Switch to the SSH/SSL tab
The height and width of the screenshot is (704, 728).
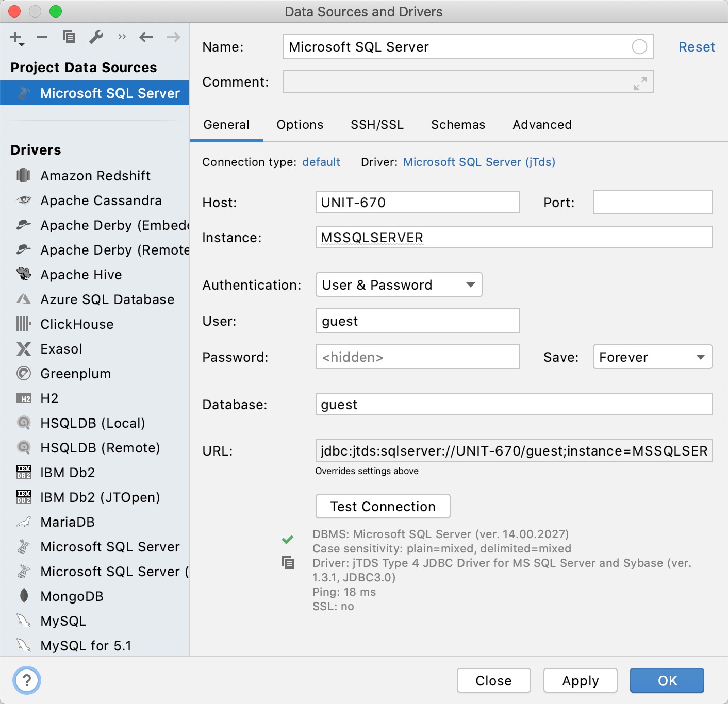pos(377,125)
